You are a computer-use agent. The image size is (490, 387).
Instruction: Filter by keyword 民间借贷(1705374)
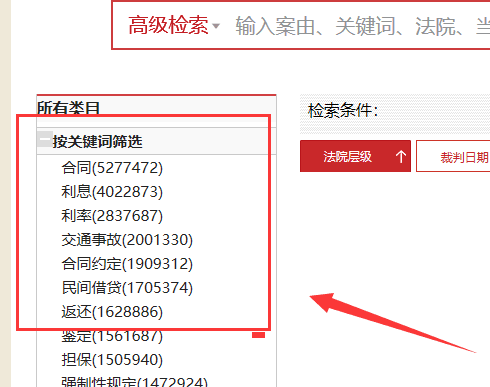(x=127, y=287)
